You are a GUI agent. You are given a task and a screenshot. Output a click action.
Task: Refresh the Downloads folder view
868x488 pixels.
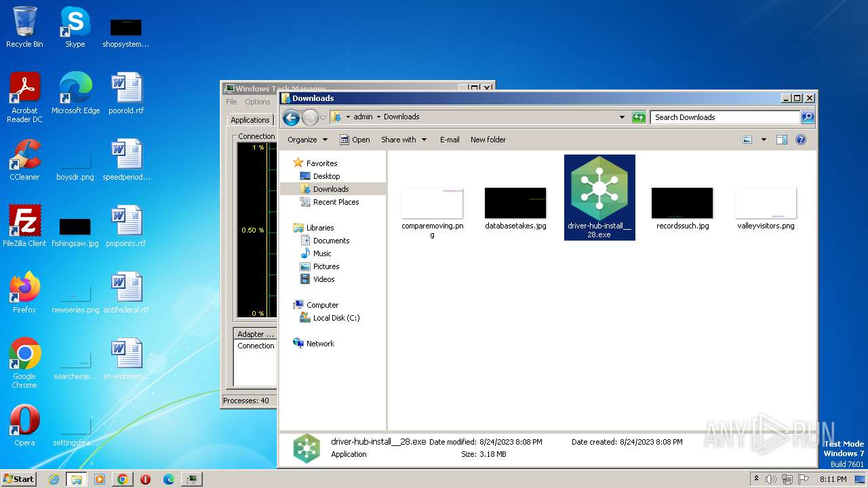point(639,117)
